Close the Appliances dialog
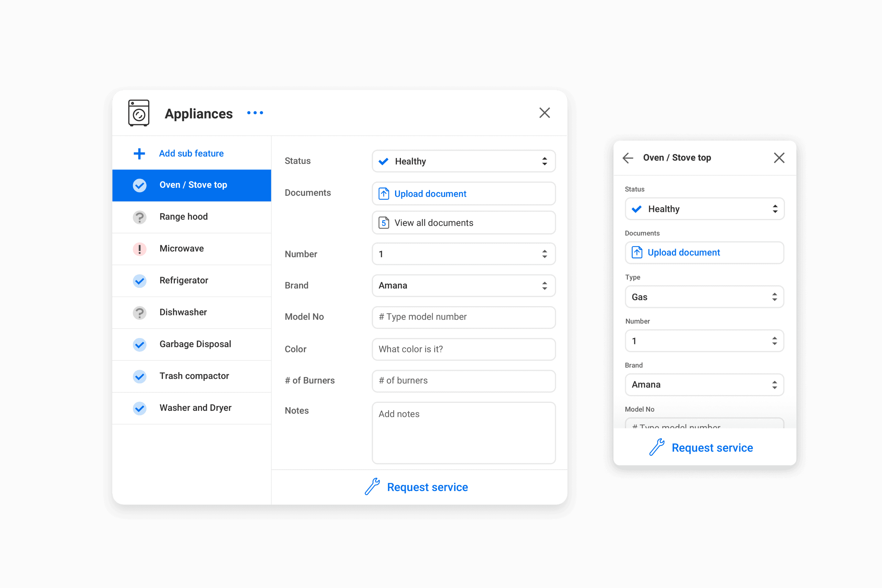Image resolution: width=882 pixels, height=588 pixels. coord(545,113)
